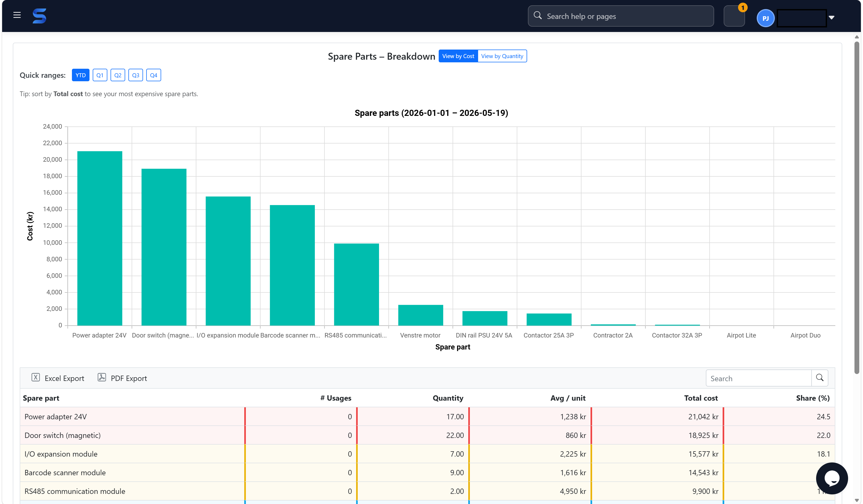Viewport: 863px width, 504px height.
Task: Click the Contactor 32A 3P axis label
Action: pyautogui.click(x=677, y=335)
